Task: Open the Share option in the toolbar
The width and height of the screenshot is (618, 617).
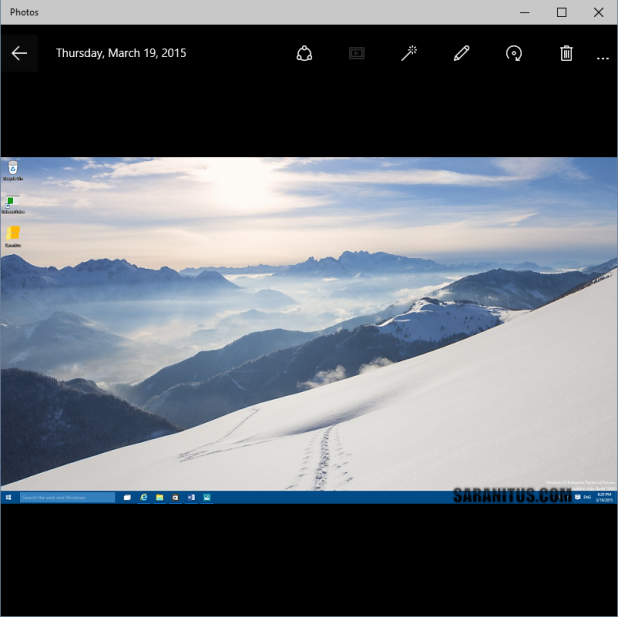Action: click(x=304, y=53)
